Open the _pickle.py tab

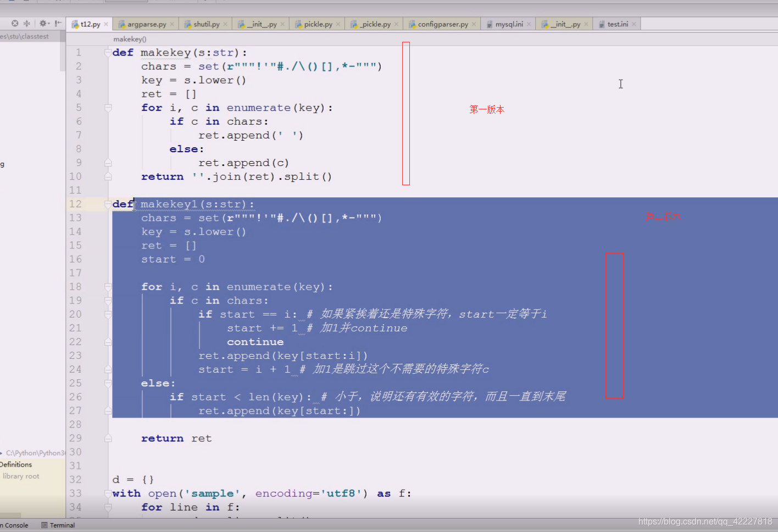tap(375, 24)
